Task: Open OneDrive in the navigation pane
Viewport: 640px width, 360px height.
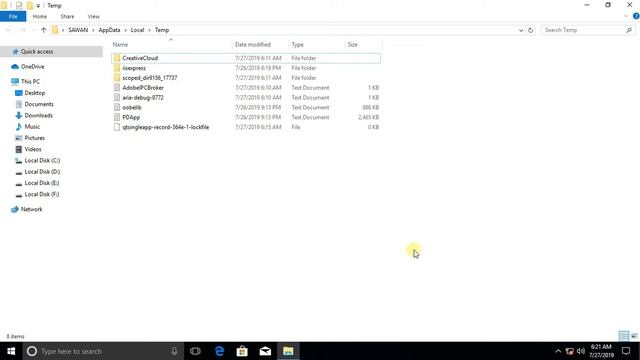Action: pyautogui.click(x=32, y=67)
